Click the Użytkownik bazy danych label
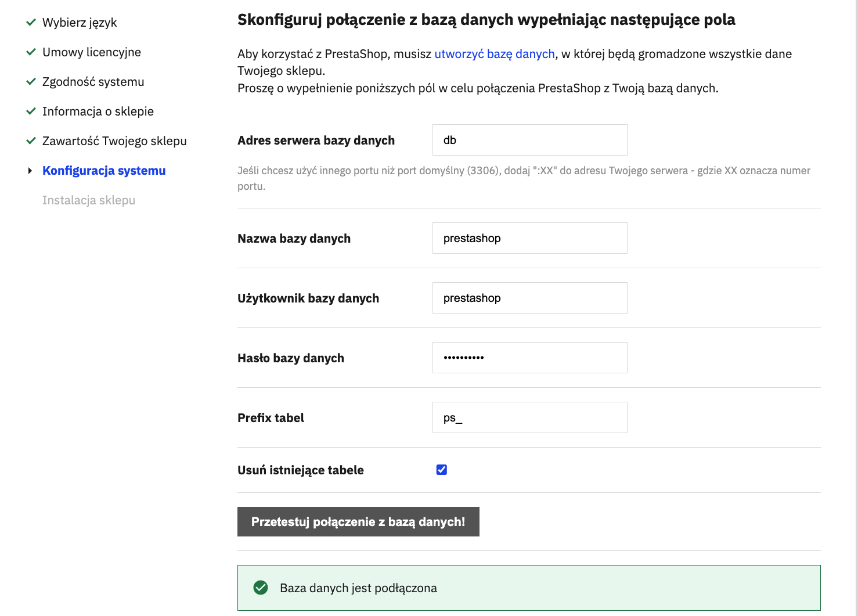Viewport: 858px width, 616px height. point(308,298)
